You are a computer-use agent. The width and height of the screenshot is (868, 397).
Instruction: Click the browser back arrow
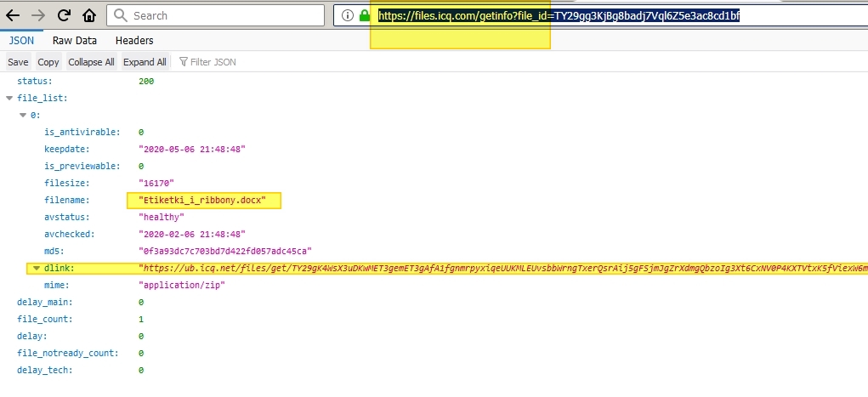(13, 15)
